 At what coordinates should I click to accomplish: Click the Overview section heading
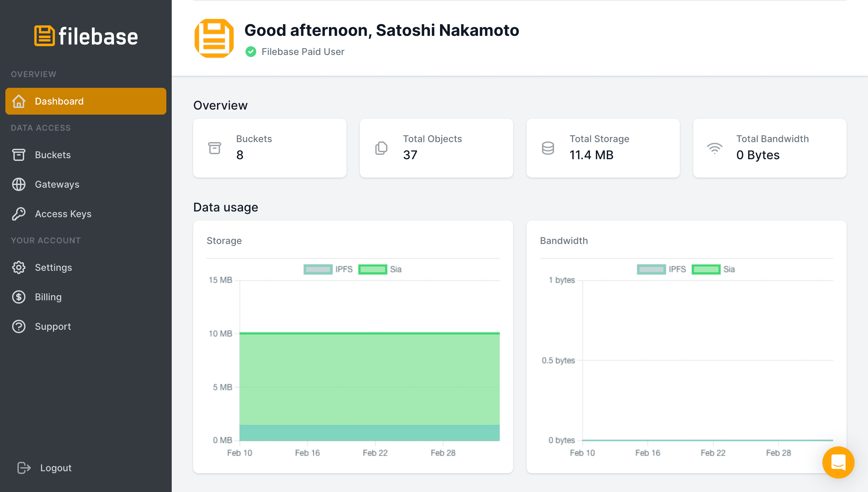coord(220,106)
